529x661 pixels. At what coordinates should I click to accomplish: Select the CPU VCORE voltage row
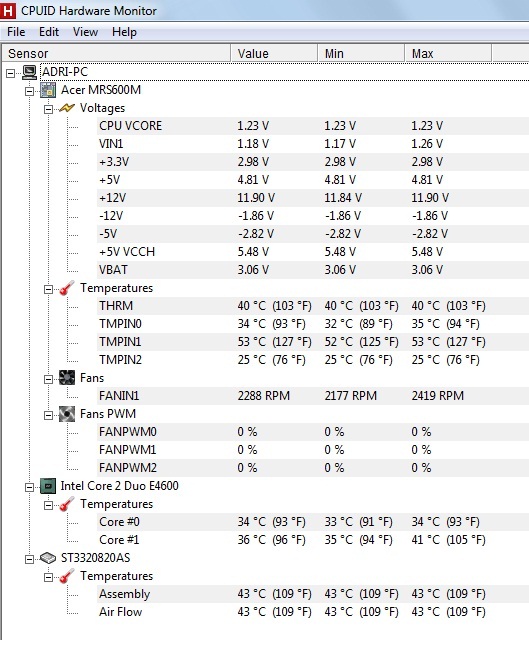pos(312,126)
